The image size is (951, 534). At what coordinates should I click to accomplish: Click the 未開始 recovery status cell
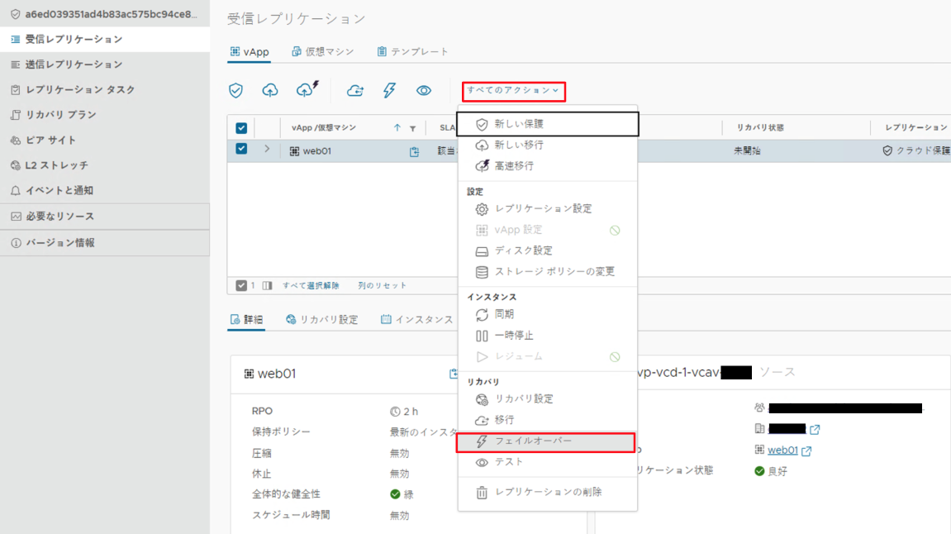747,150
